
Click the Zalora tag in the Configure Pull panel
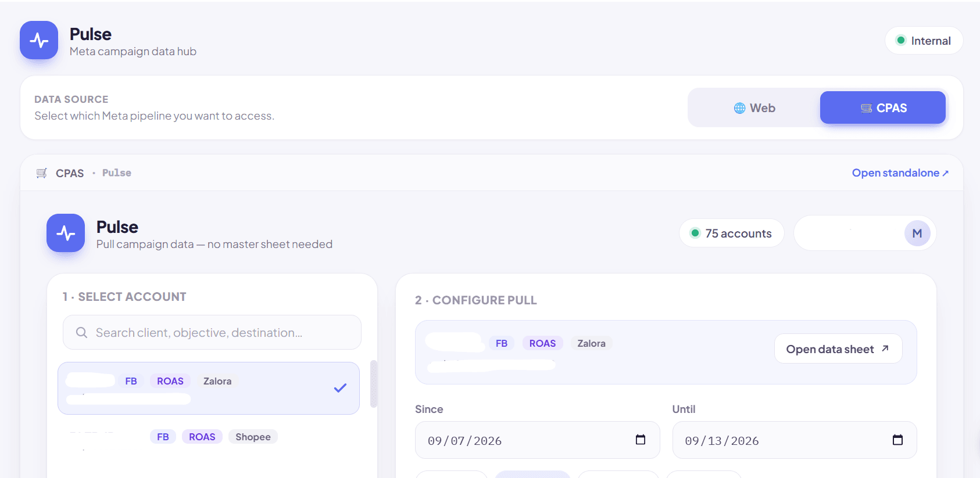coord(591,343)
